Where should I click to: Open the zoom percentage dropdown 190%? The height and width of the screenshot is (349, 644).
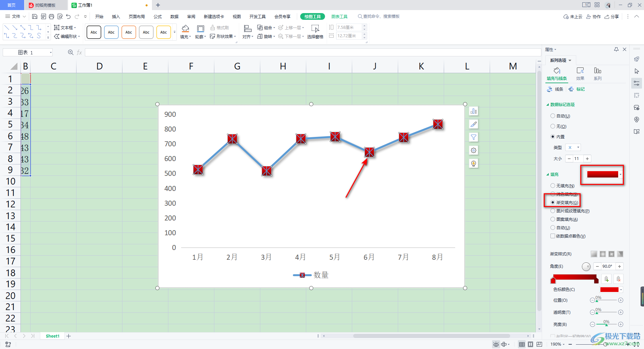(x=557, y=344)
